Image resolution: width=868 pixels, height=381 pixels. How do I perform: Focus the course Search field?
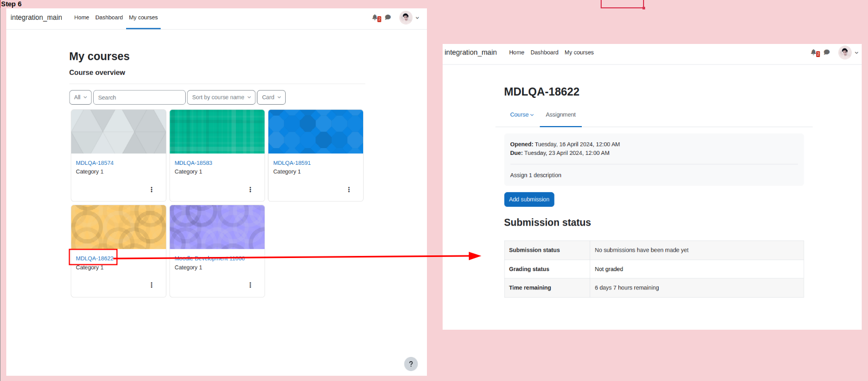click(139, 97)
